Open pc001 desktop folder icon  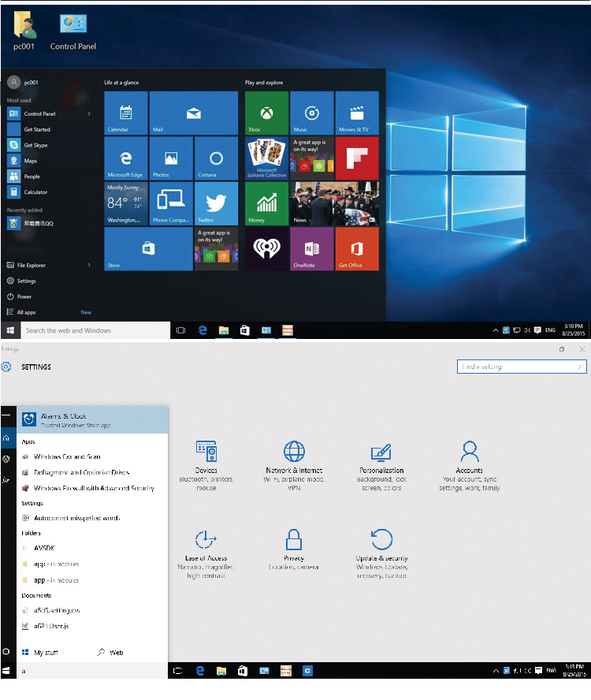tap(24, 31)
